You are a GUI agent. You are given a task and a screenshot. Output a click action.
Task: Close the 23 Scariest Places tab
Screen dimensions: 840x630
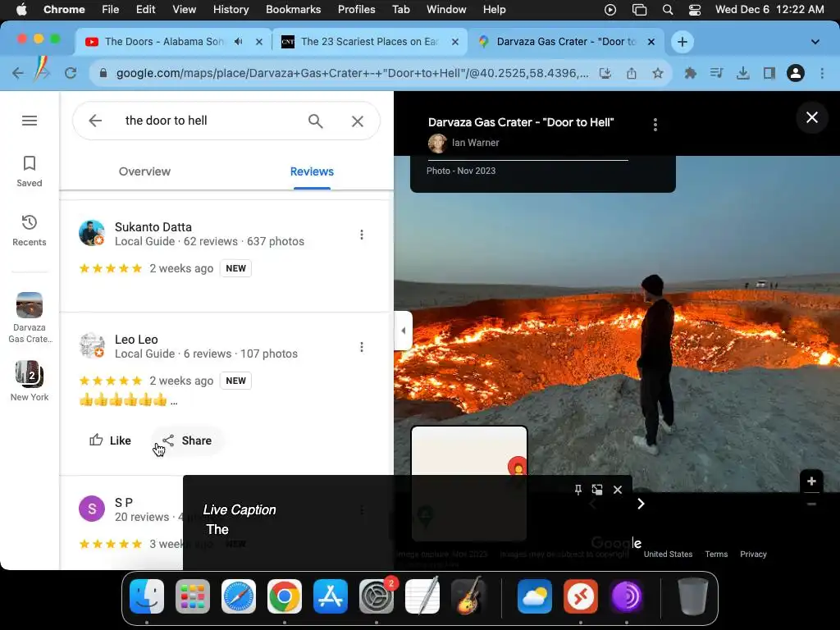coord(454,42)
